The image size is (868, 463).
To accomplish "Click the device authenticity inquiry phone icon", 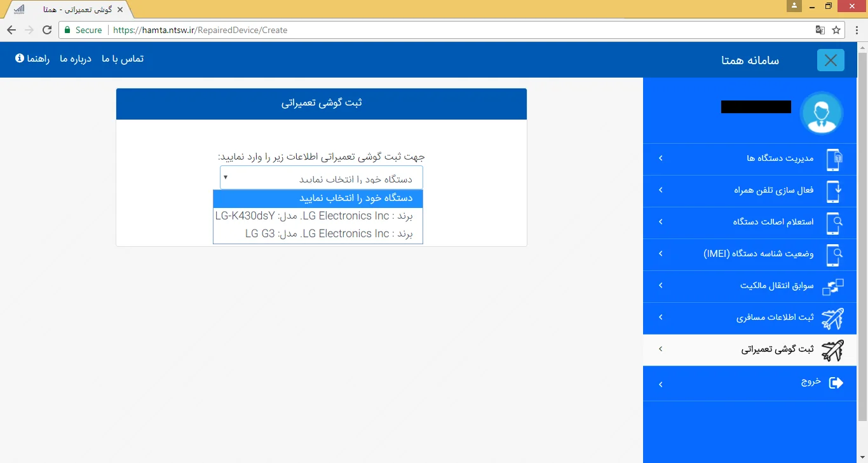I will click(834, 223).
